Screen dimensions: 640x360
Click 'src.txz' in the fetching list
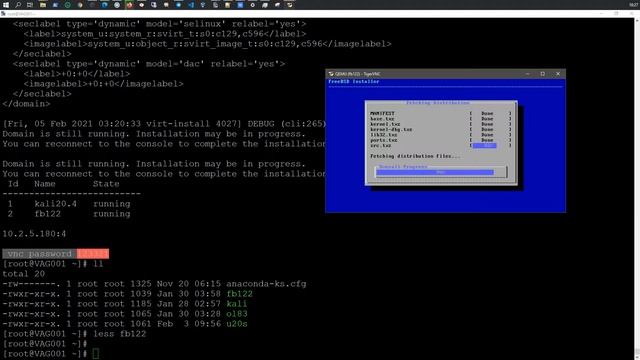[x=380, y=145]
